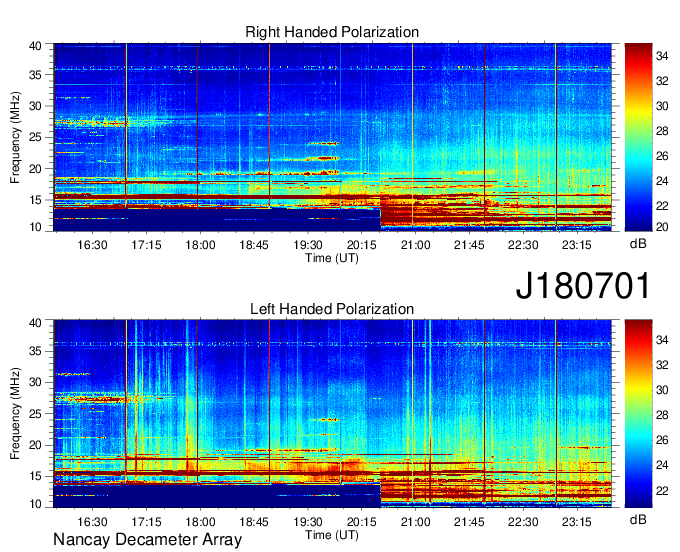Click the 30 MHz tick of top plot
Viewport: 680px width, 552px height.
click(36, 106)
